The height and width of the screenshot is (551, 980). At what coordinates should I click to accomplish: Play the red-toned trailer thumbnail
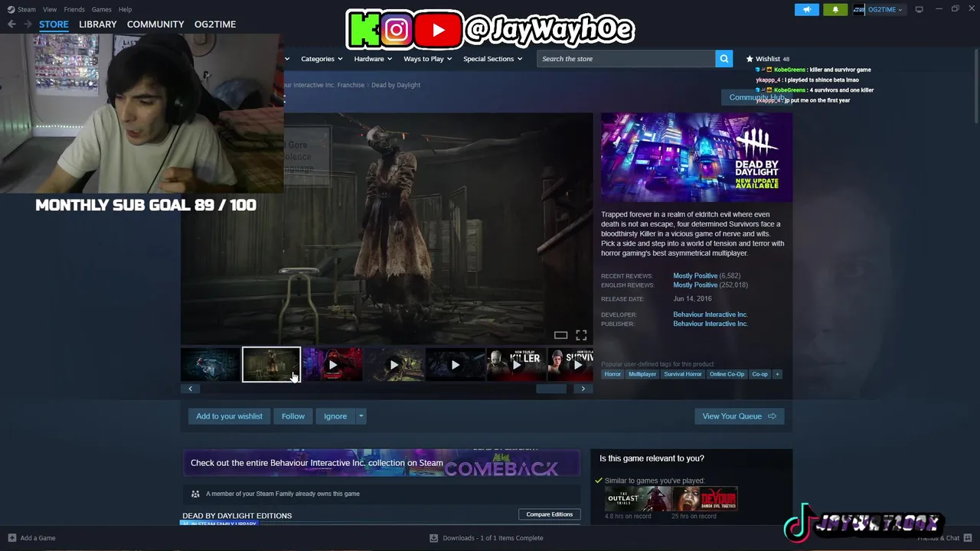[x=332, y=365]
